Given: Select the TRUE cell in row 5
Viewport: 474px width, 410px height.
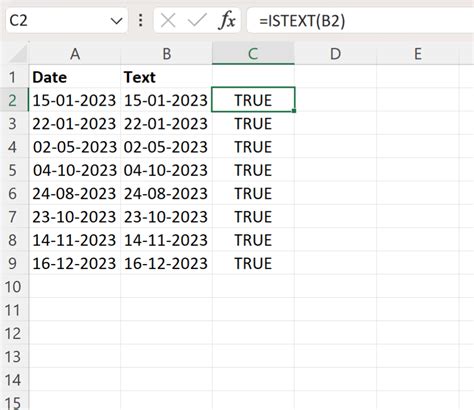Looking at the screenshot, I should click(x=253, y=170).
